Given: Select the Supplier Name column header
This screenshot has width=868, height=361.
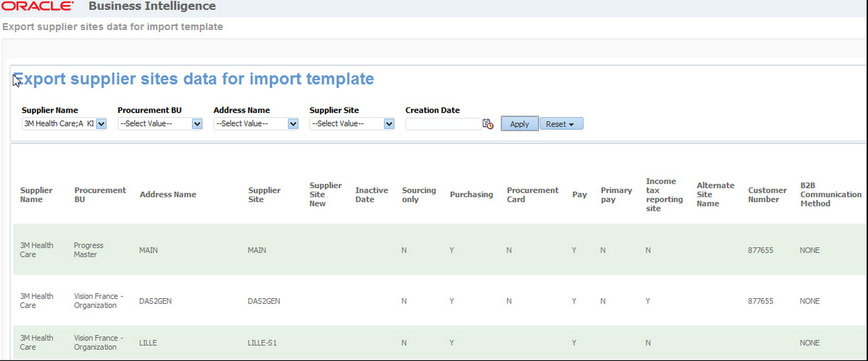Looking at the screenshot, I should point(36,195).
